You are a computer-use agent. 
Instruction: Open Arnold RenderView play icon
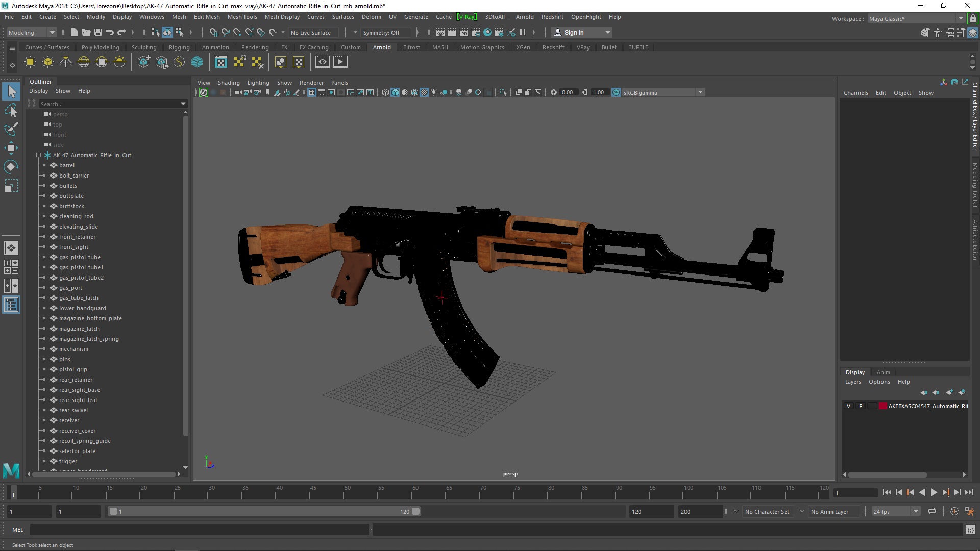click(340, 62)
